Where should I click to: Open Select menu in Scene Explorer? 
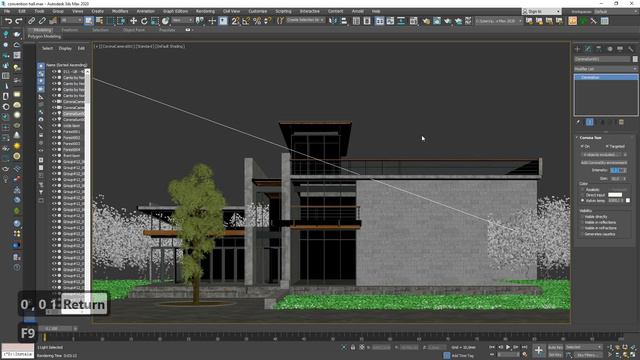point(47,48)
